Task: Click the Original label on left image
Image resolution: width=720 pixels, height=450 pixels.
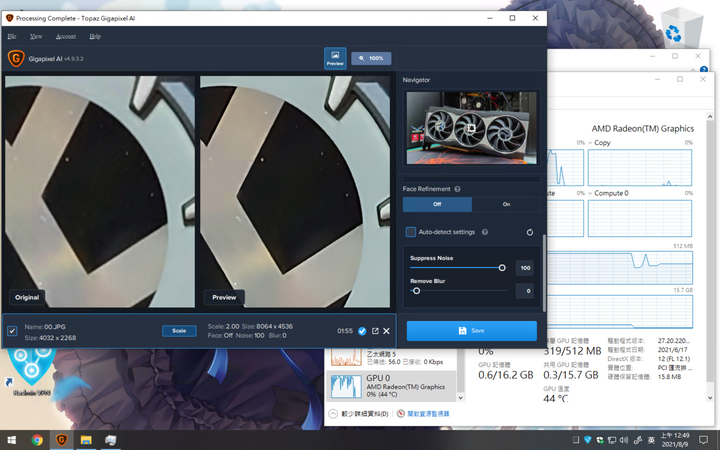Action: pyautogui.click(x=27, y=298)
